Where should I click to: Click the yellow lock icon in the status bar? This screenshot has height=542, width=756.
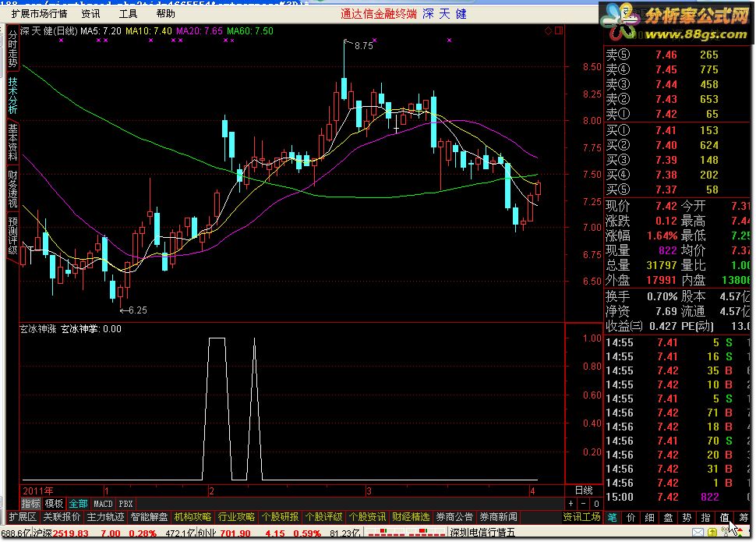[x=712, y=533]
